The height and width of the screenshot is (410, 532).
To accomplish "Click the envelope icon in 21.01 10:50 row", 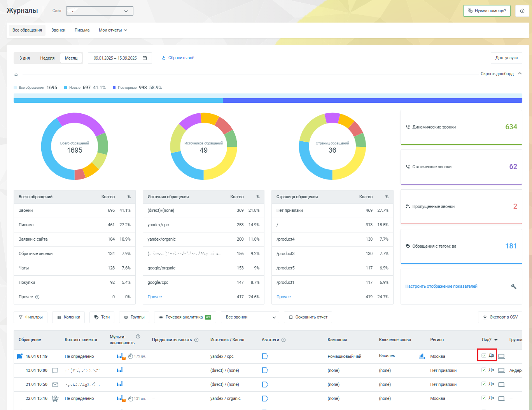I will (55, 384).
